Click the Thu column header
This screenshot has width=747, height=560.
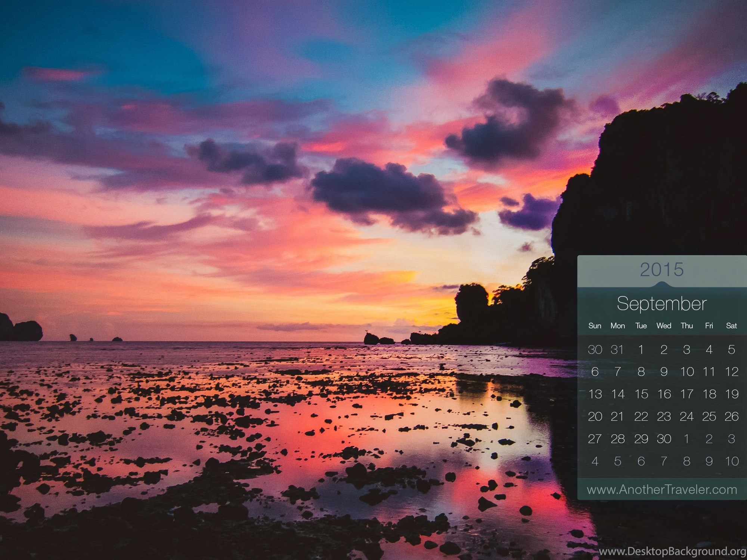tap(686, 326)
